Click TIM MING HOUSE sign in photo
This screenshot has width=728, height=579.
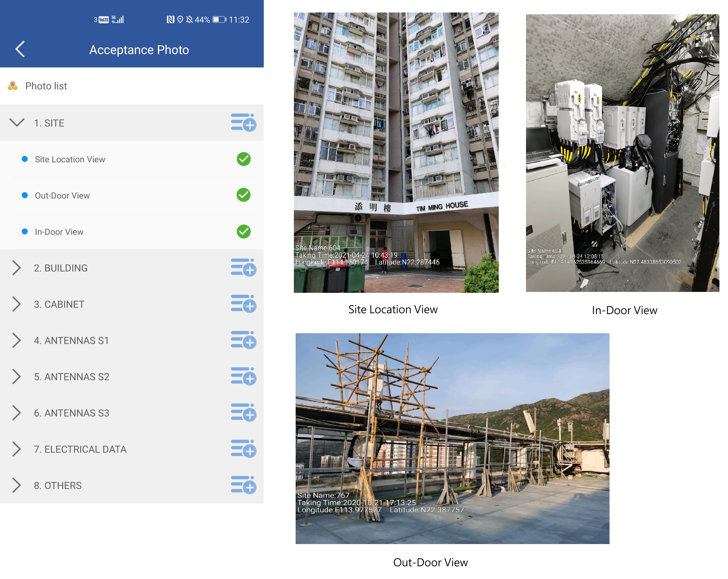(442, 206)
